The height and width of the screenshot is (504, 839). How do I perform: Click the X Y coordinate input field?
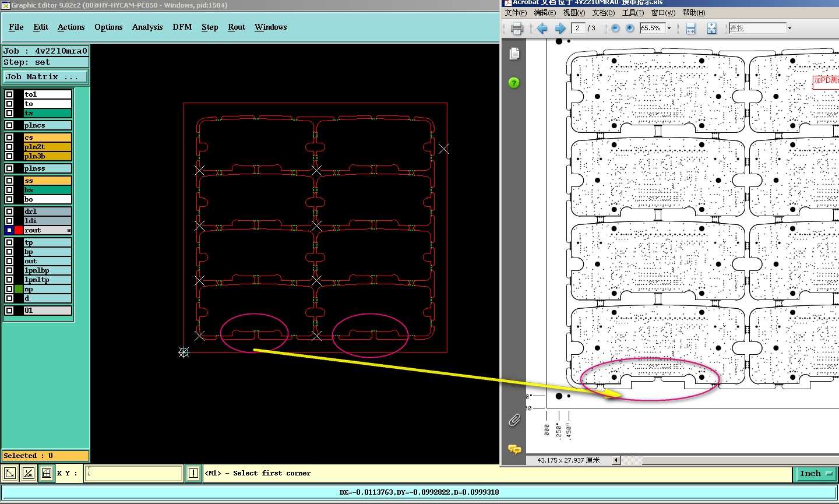pos(134,473)
